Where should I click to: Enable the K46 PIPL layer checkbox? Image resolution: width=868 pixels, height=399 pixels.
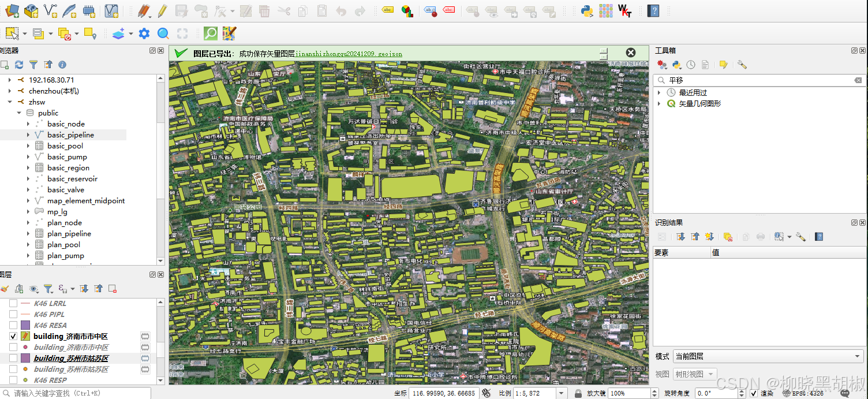point(13,314)
